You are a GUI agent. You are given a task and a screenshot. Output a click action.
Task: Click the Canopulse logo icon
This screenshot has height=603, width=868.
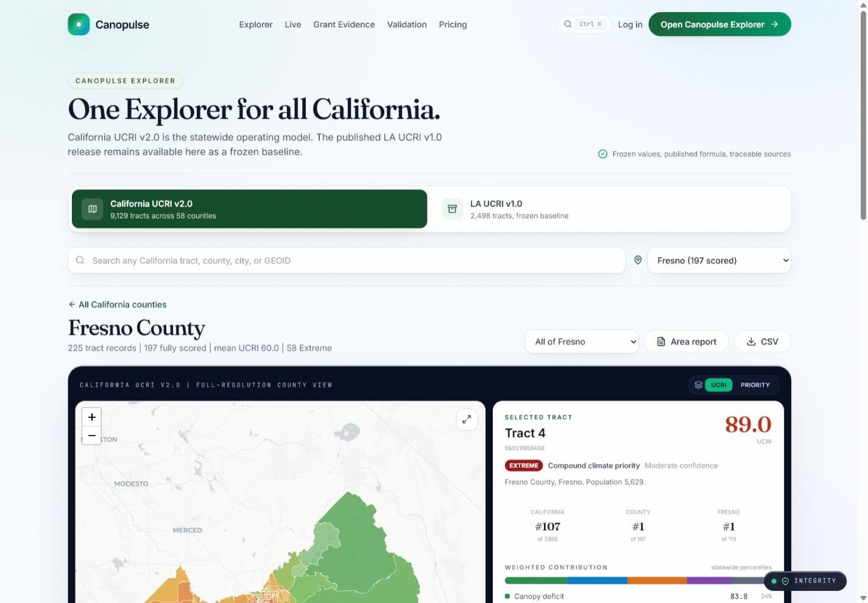(79, 24)
